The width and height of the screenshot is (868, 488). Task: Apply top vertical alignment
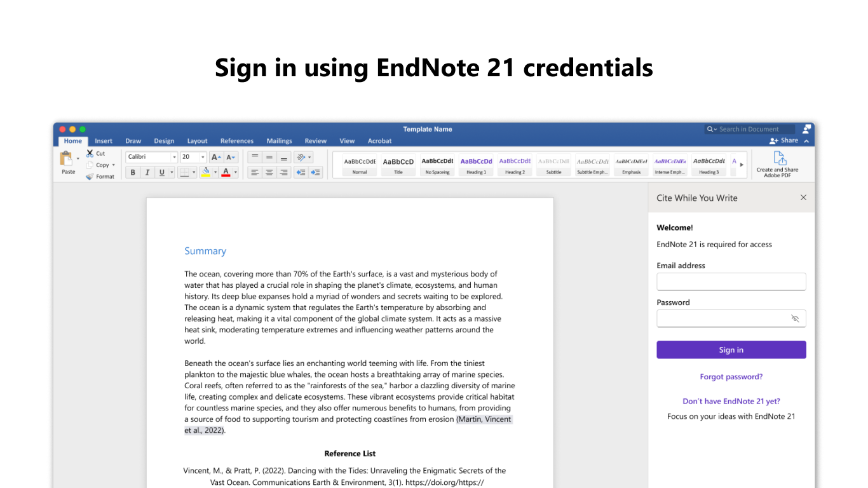tap(255, 157)
